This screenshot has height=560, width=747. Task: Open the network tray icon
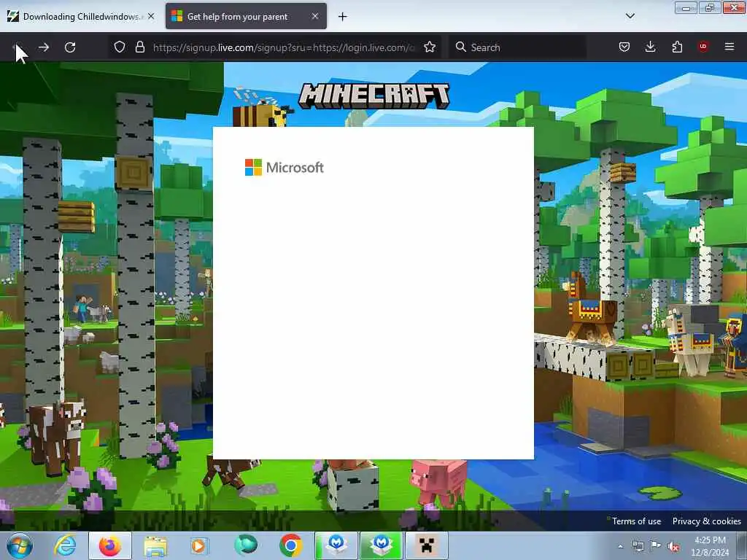pos(638,546)
